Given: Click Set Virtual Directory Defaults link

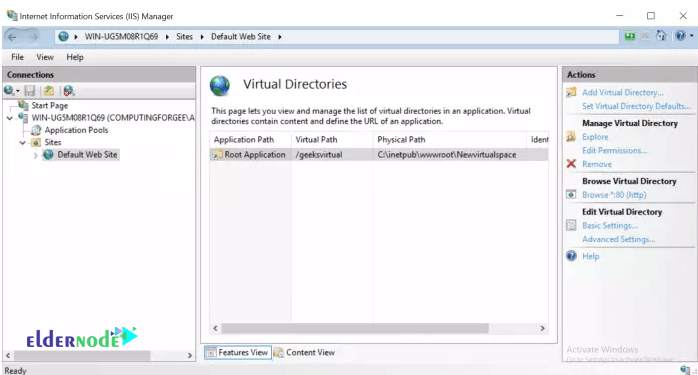Looking at the screenshot, I should (637, 106).
